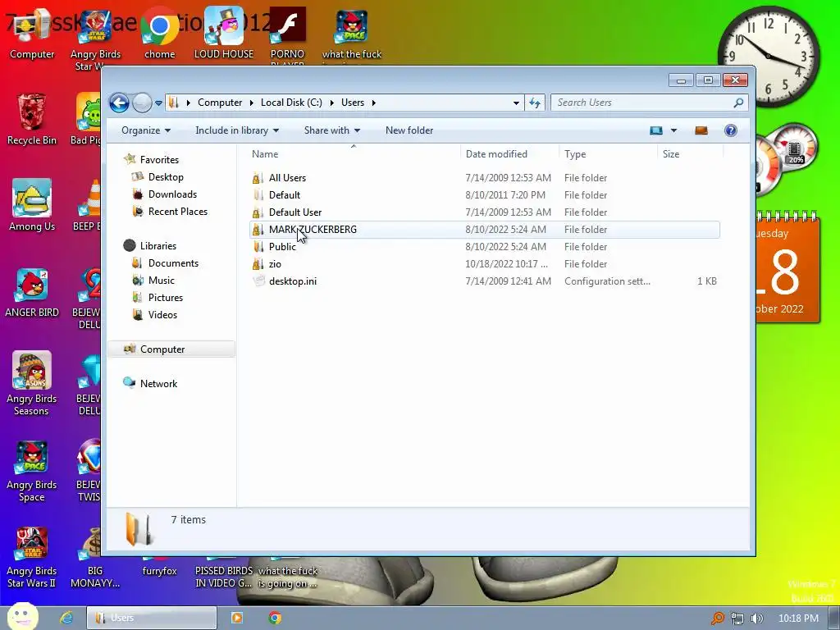Open the Organize menu
840x630 pixels.
click(x=146, y=130)
